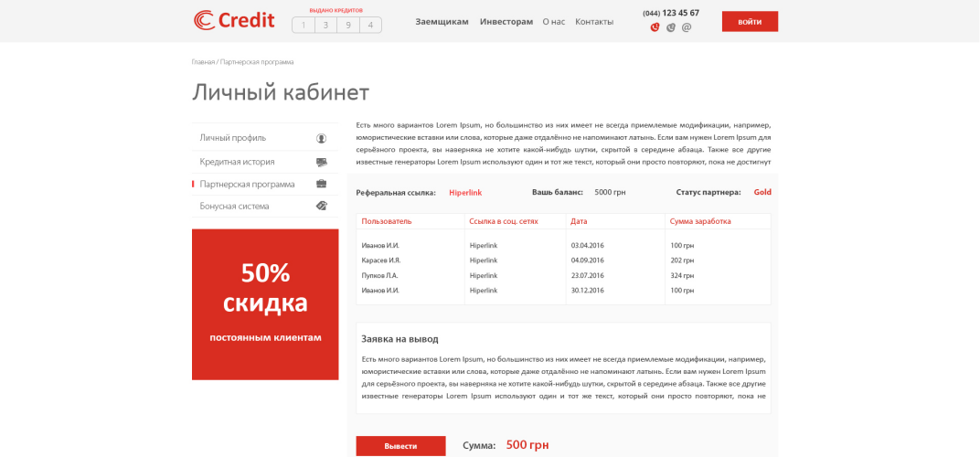This screenshot has height=457, width=980.
Task: Click the Credit logo
Action: (234, 20)
